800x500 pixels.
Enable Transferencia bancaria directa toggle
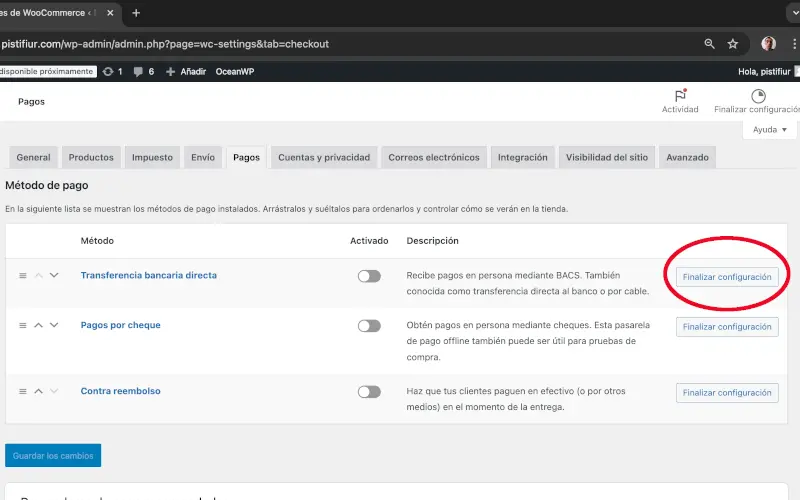369,276
